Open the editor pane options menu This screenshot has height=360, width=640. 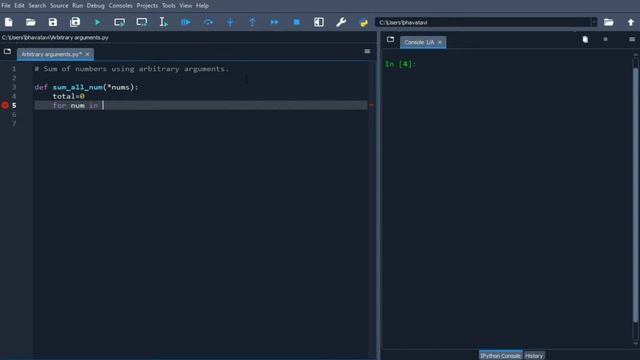[x=367, y=51]
